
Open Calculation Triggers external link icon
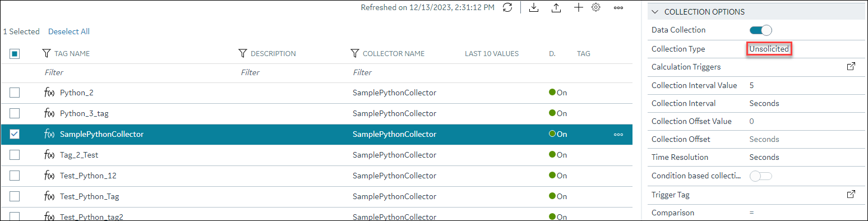(x=851, y=67)
